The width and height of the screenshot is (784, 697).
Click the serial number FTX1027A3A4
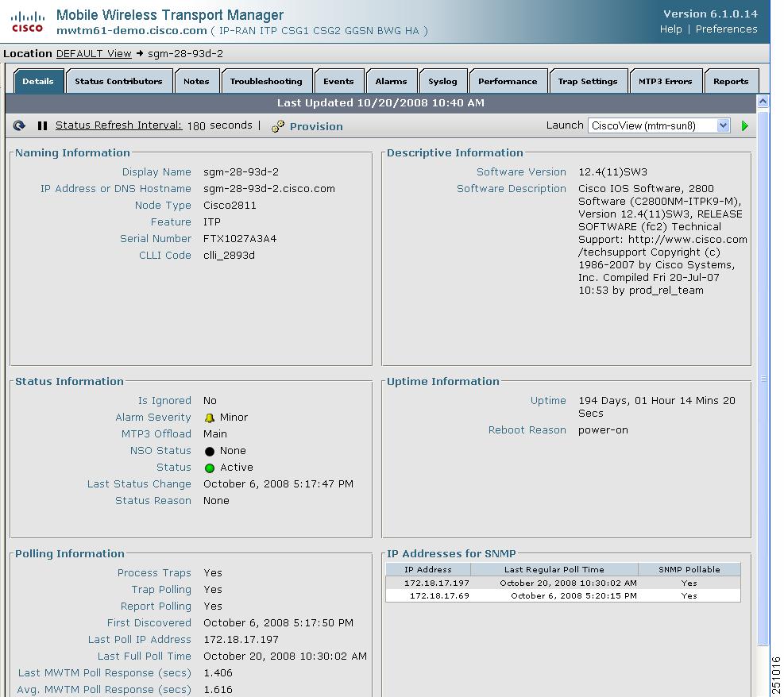(x=240, y=238)
